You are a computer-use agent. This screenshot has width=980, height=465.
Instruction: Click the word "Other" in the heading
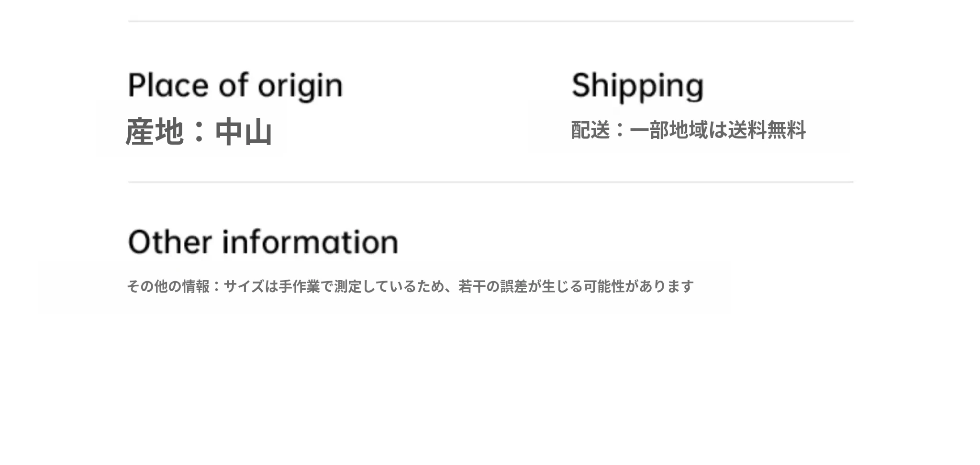170,242
